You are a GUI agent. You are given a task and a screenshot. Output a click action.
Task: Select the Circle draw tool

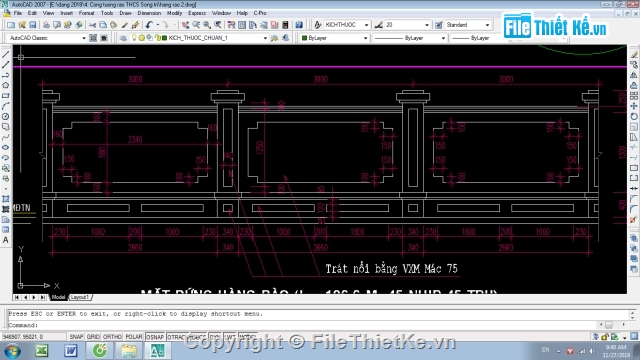(x=5, y=117)
